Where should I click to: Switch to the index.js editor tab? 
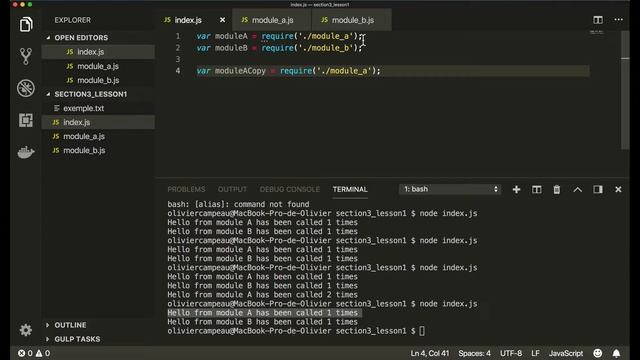tap(188, 20)
